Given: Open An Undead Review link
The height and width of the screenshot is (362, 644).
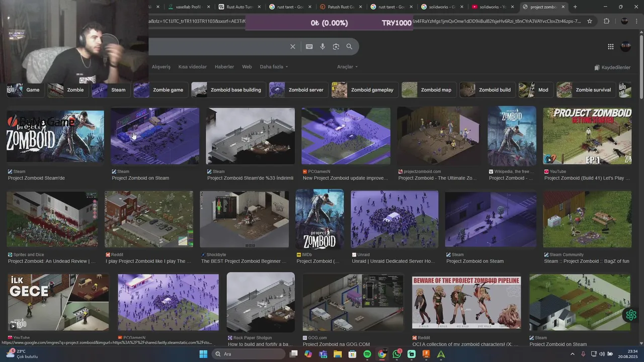Looking at the screenshot, I should (51, 261).
